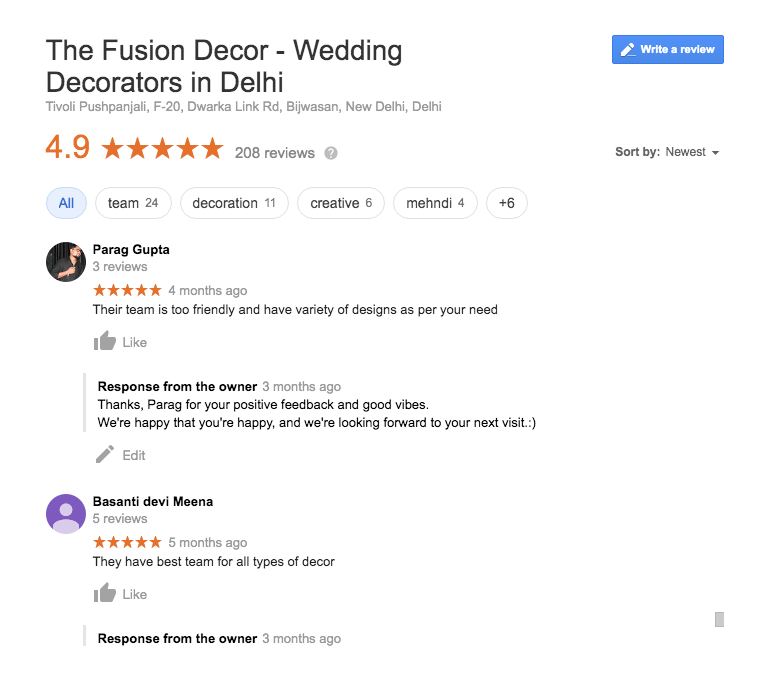Open Basanti devi Meena's profile name link
The height and width of the screenshot is (675, 768).
152,501
